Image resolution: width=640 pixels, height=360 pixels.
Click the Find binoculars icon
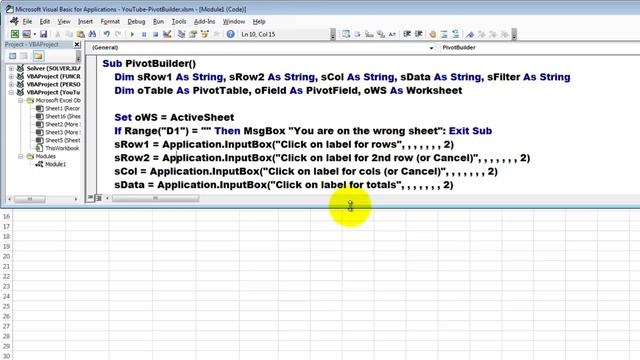click(x=92, y=34)
